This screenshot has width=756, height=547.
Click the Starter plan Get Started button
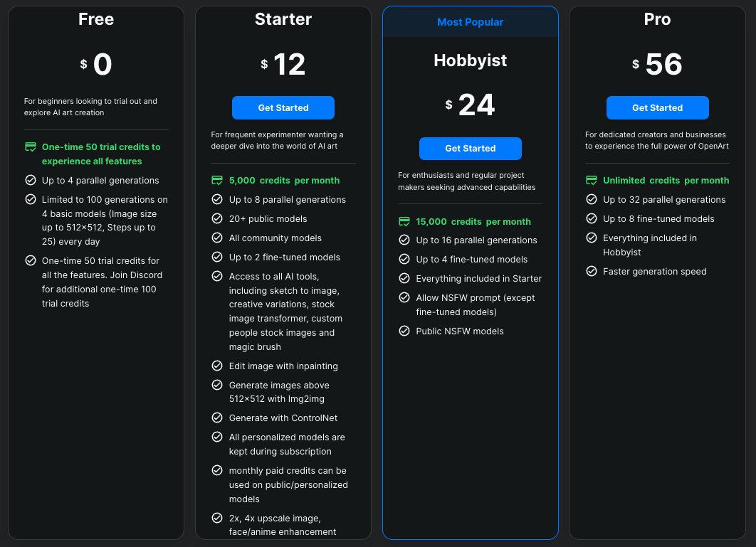click(283, 108)
